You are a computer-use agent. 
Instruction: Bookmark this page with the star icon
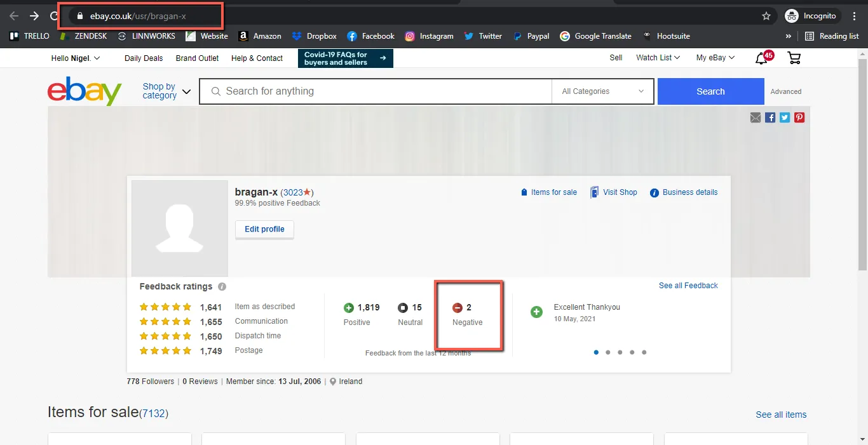[766, 16]
